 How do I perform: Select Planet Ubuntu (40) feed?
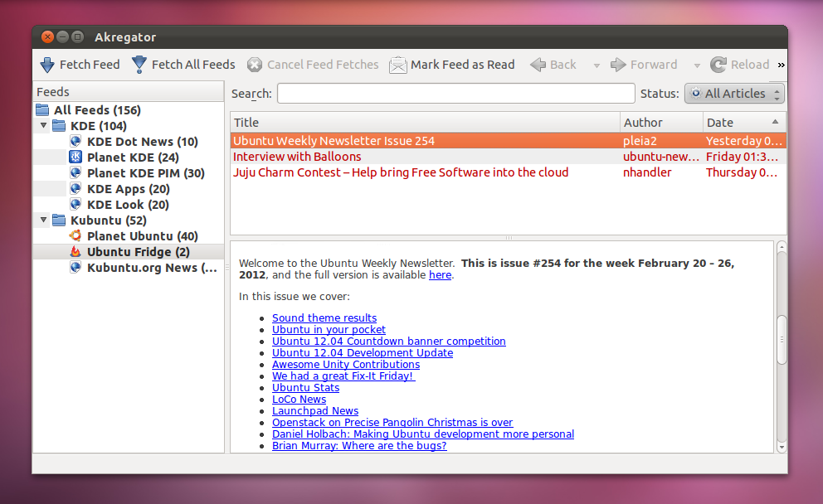(142, 236)
